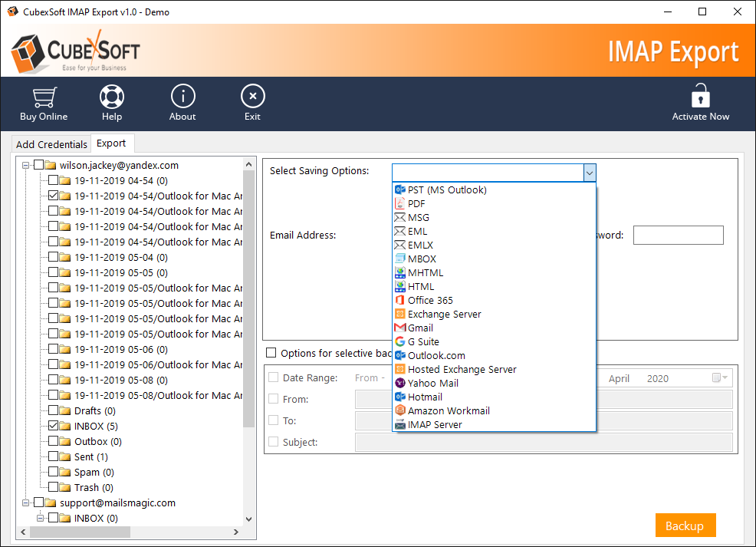Click the Outlook.com icon
The height and width of the screenshot is (547, 756).
(400, 355)
